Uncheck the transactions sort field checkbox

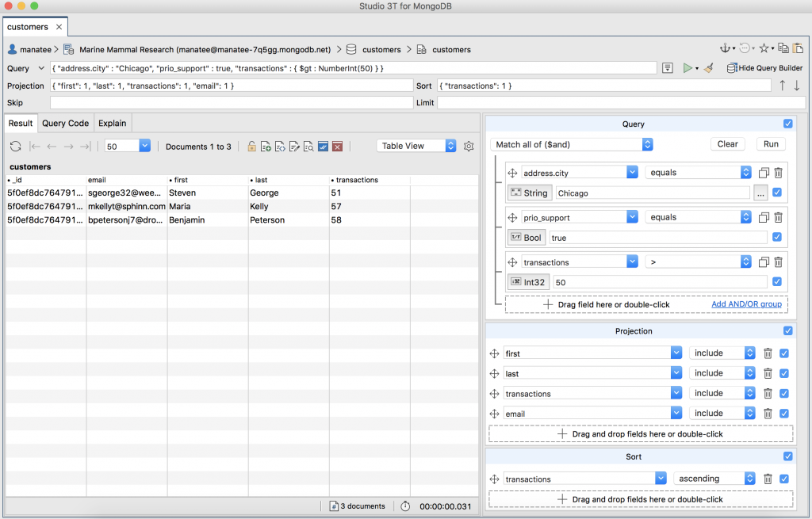click(784, 479)
